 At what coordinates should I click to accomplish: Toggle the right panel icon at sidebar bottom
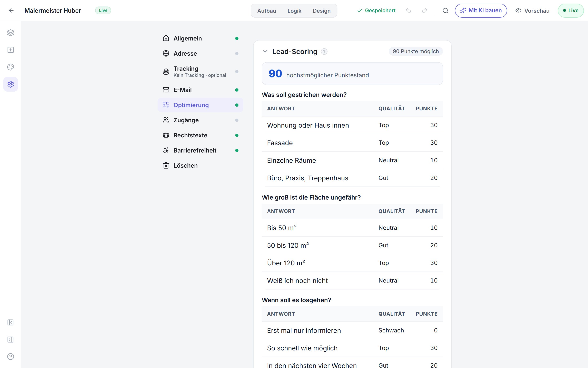click(10, 340)
